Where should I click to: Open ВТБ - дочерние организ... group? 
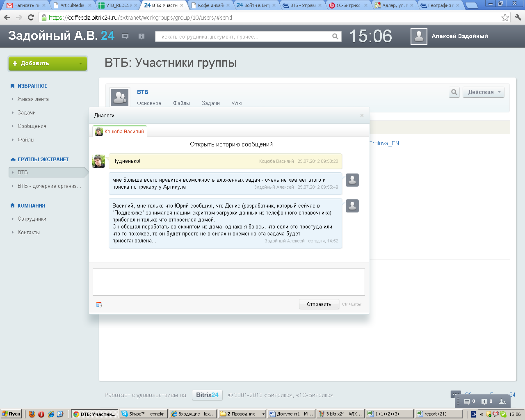pyautogui.click(x=49, y=186)
